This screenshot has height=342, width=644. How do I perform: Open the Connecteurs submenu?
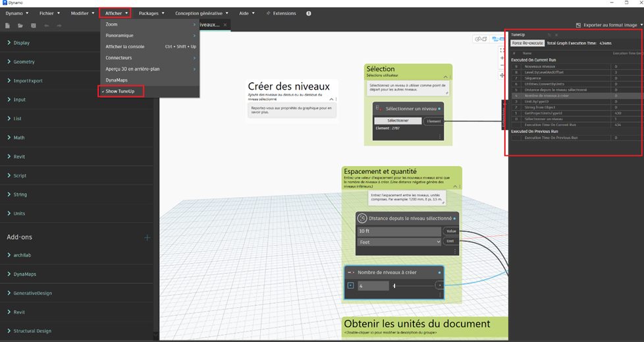[150, 57]
